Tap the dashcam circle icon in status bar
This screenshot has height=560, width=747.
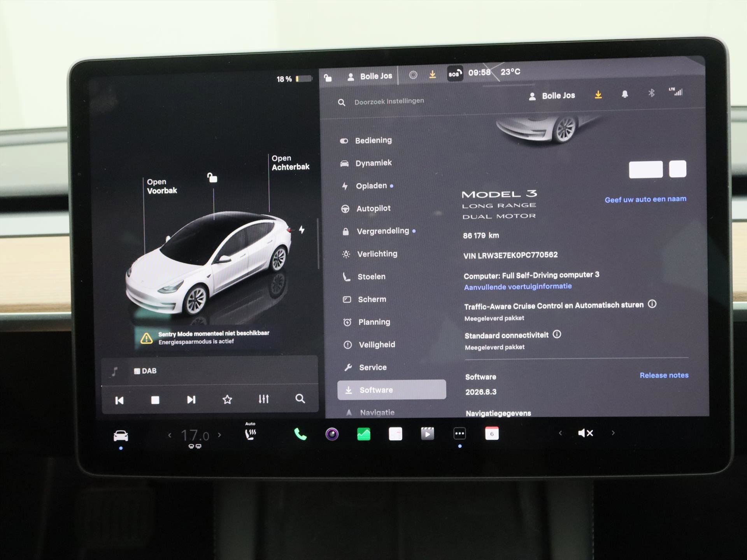(413, 75)
